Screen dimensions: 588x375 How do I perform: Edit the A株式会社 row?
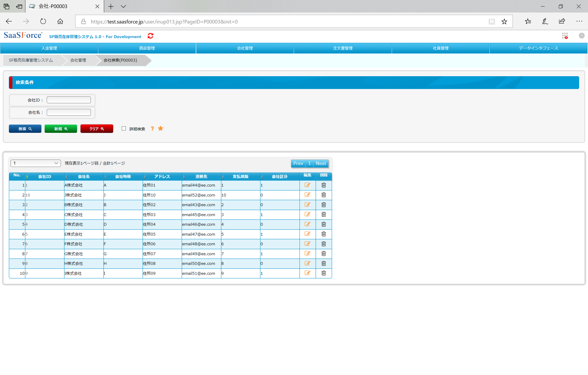click(307, 185)
